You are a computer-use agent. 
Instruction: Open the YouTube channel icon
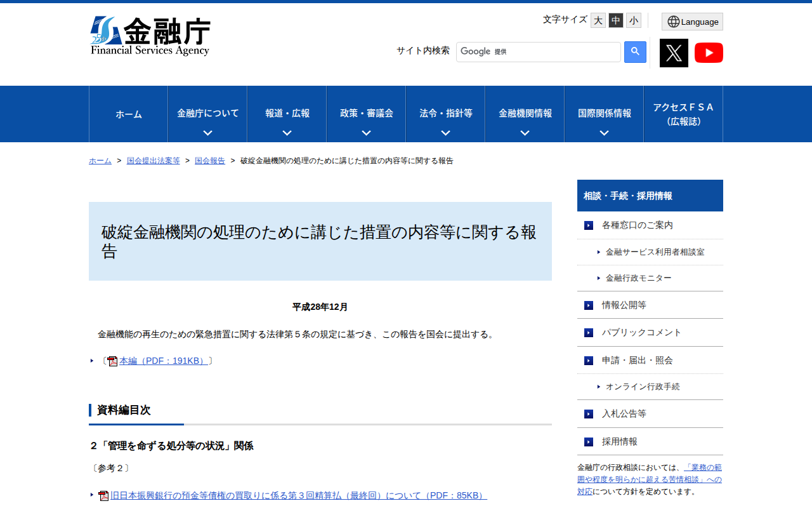tap(709, 53)
